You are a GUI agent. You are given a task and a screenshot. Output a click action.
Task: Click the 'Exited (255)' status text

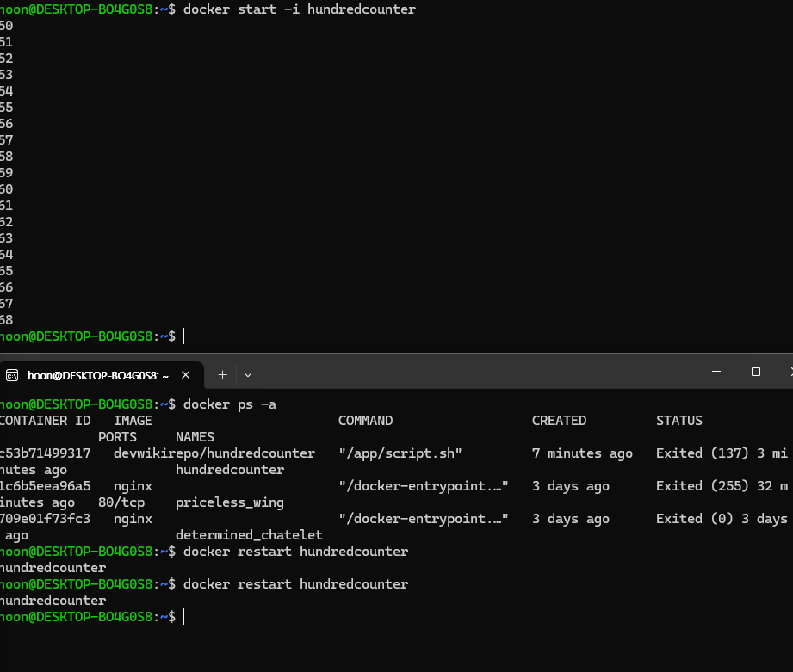[702, 486]
